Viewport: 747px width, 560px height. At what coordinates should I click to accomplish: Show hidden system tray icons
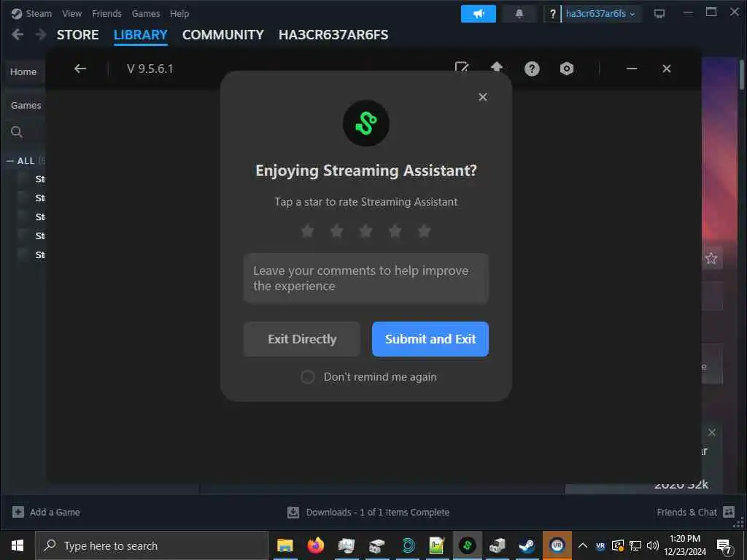(583, 545)
